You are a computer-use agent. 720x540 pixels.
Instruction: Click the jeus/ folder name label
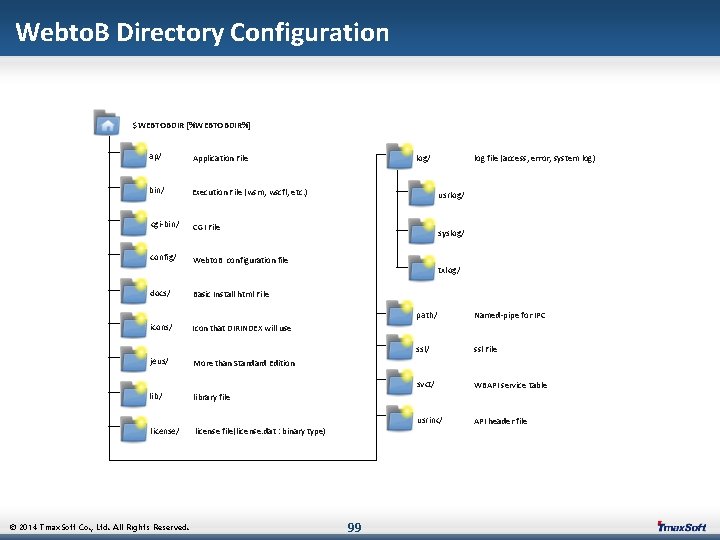[x=159, y=362]
